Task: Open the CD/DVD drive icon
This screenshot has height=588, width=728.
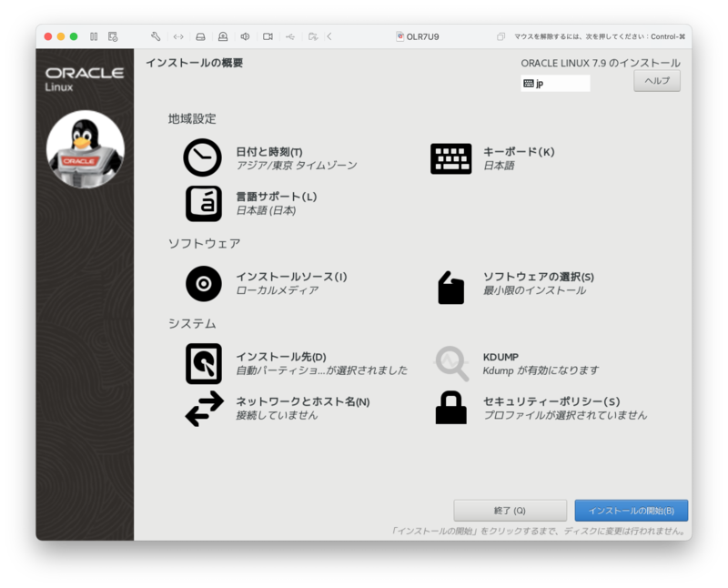Action: [x=223, y=36]
